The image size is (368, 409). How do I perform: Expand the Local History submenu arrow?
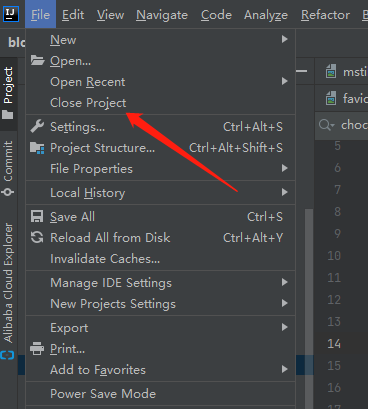284,192
